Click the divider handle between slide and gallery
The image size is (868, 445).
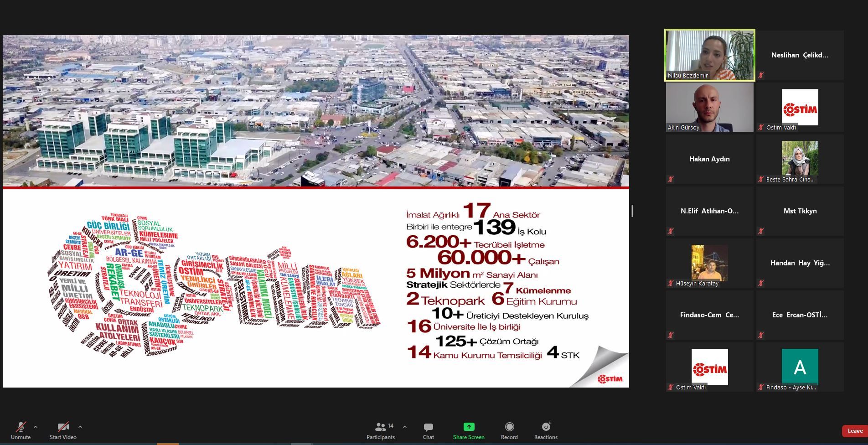632,211
